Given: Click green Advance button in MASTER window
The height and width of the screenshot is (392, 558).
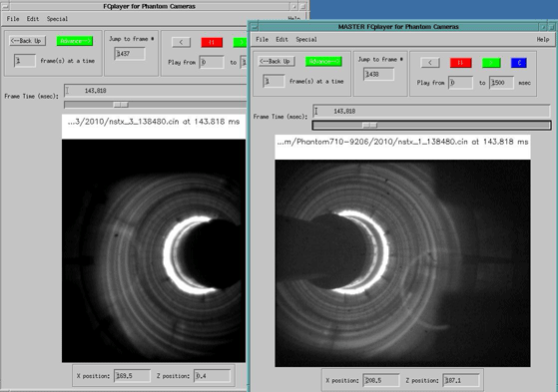Looking at the screenshot, I should pyautogui.click(x=323, y=62).
